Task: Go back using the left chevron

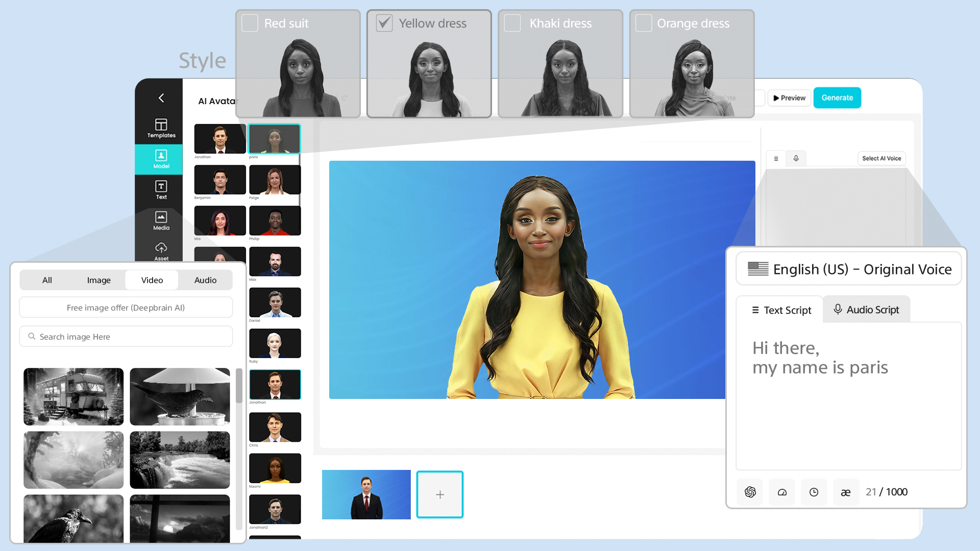Action: (161, 97)
